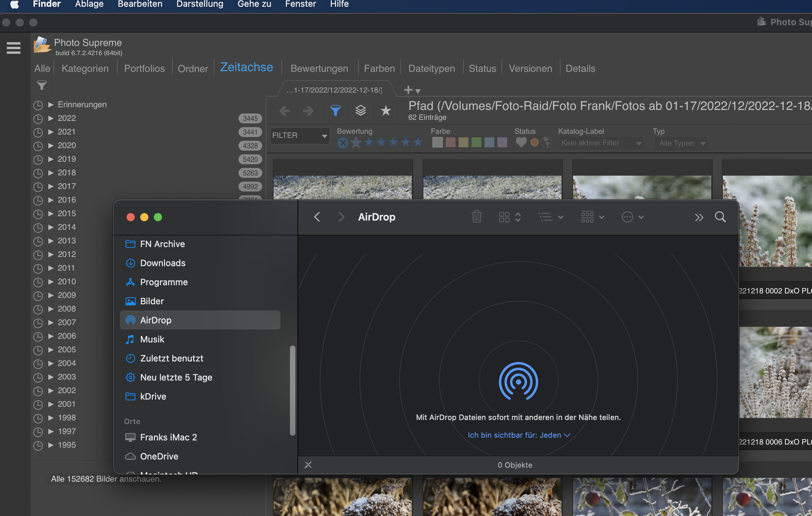Screen dimensions: 812x516
Task: Click the stacked layers icon
Action: [x=360, y=110]
